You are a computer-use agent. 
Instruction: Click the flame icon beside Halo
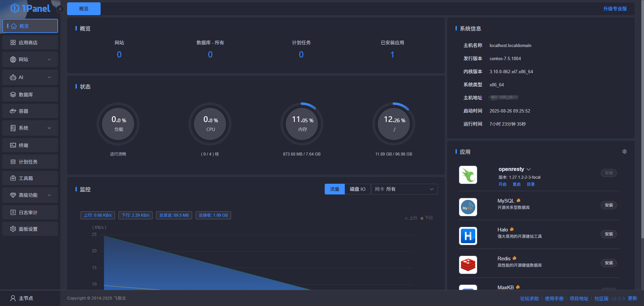pyautogui.click(x=512, y=229)
